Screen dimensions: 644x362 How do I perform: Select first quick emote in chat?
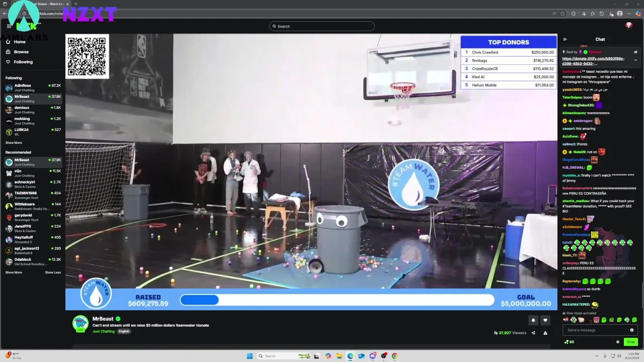566,320
